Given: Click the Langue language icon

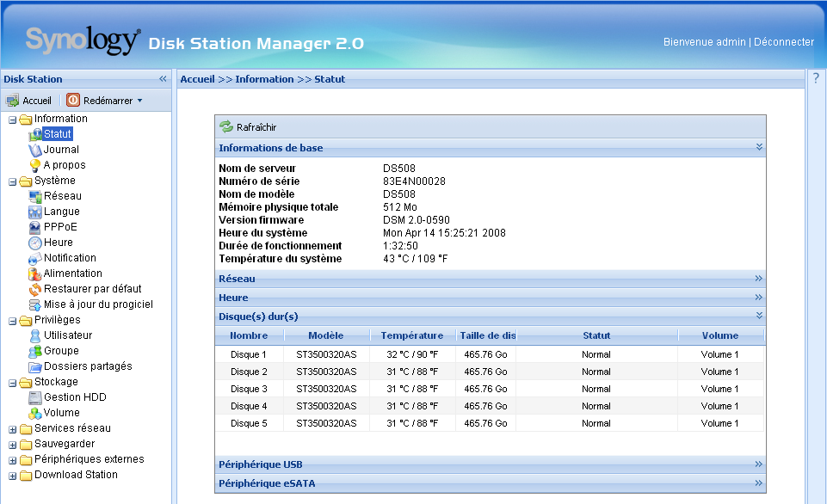Looking at the screenshot, I should (34, 212).
